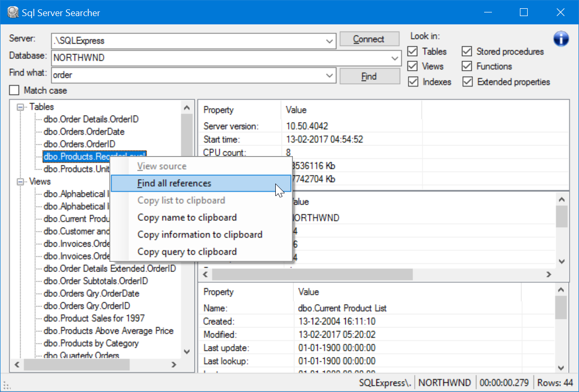
Task: Choose Copy name to clipboard
Action: 201,217
